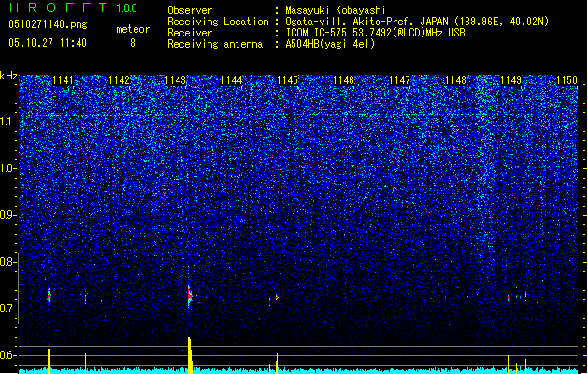Click the tallest yellow bar below 1143
The image size is (588, 374).
click(190, 354)
